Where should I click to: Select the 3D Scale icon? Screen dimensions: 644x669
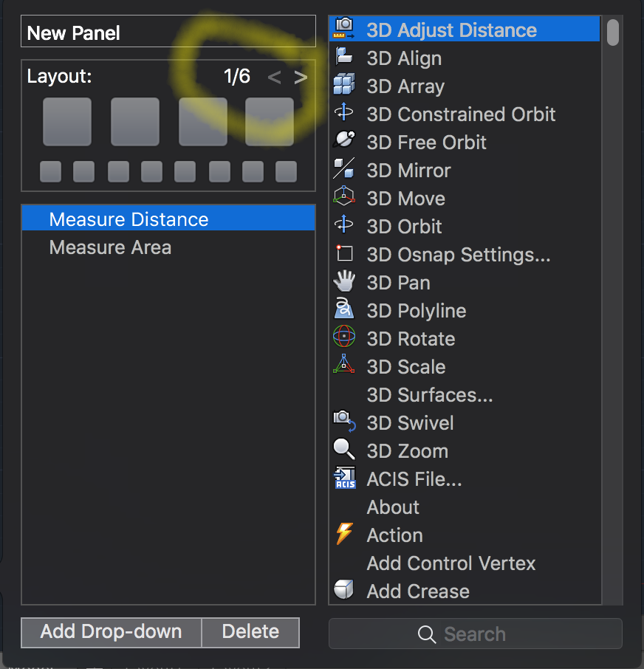click(x=344, y=366)
